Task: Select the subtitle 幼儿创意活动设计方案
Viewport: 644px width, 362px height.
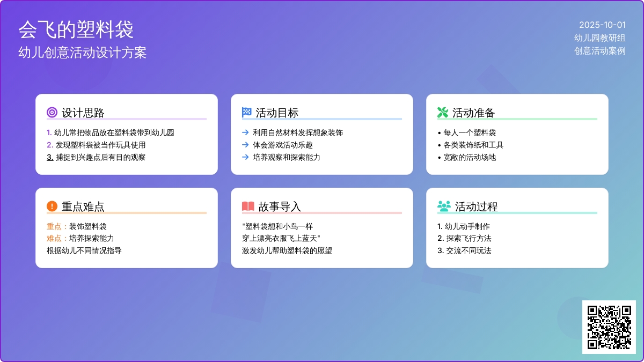Action: click(x=82, y=53)
